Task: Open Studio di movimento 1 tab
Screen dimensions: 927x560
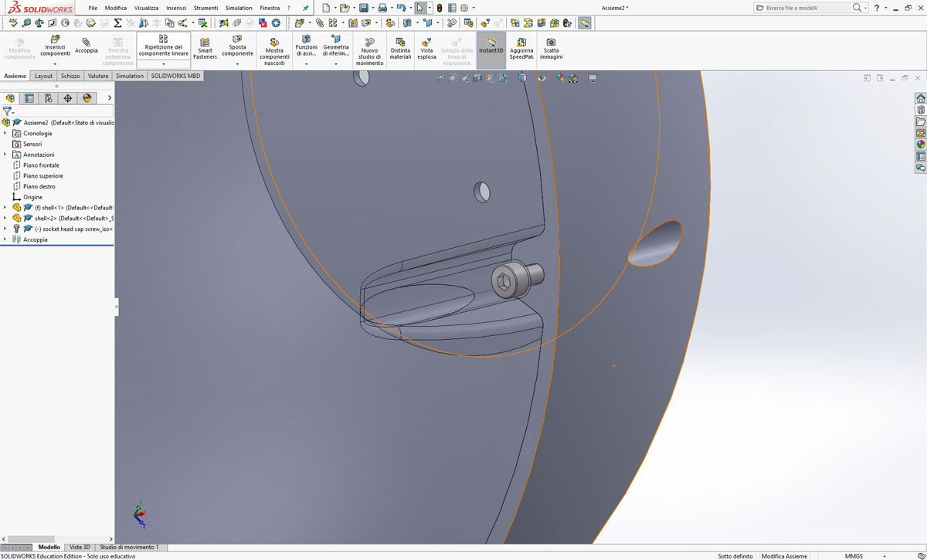Action: click(x=129, y=547)
